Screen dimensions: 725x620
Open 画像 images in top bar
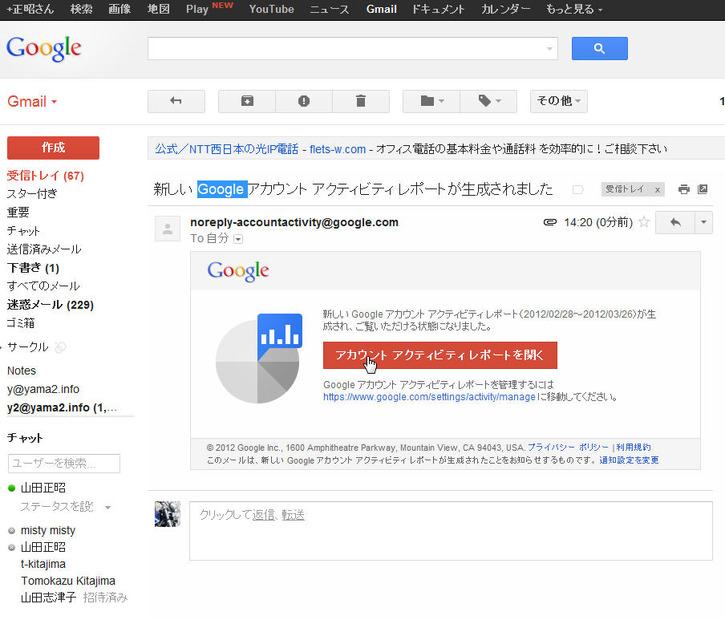coord(119,9)
